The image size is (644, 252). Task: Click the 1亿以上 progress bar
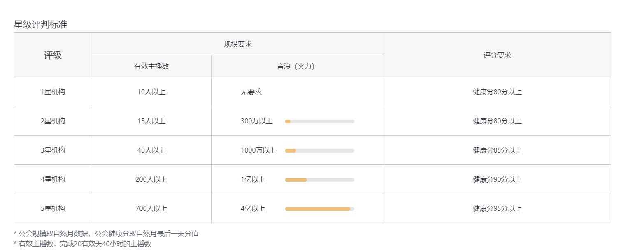pos(319,180)
